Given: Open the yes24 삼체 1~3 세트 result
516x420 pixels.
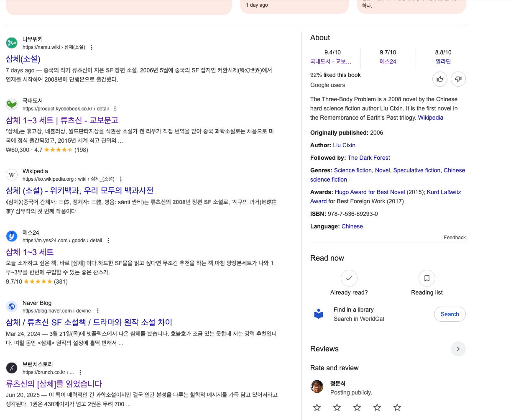Looking at the screenshot, I should click(30, 252).
